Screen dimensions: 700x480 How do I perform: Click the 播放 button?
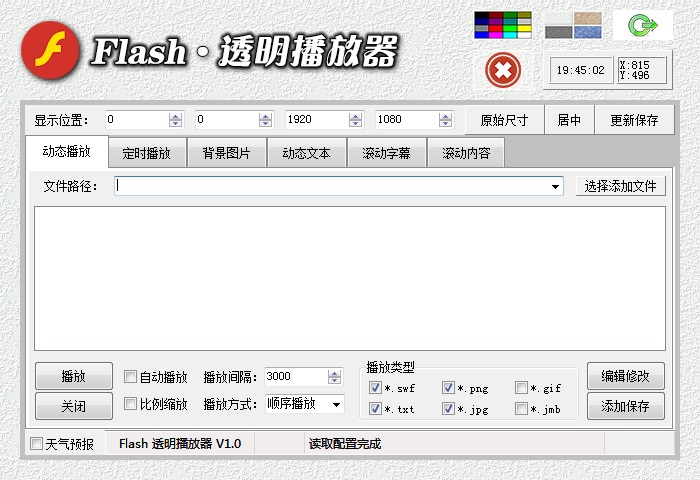74,376
